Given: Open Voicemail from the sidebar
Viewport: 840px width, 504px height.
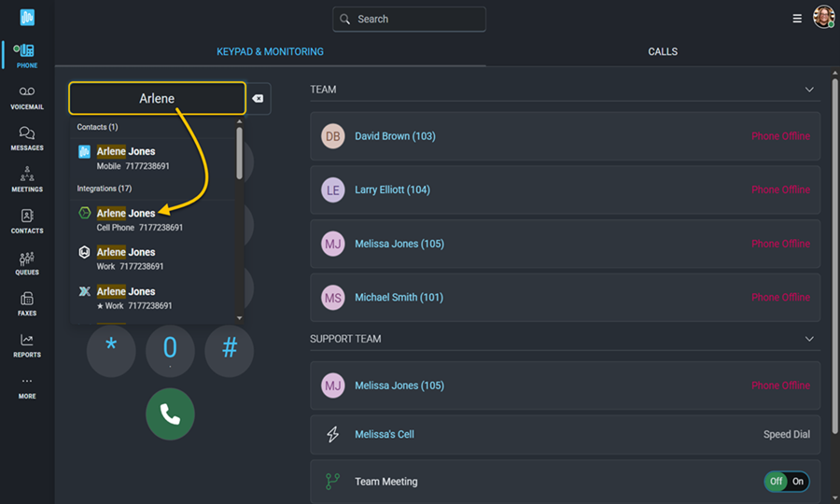Looking at the screenshot, I should click(x=27, y=97).
